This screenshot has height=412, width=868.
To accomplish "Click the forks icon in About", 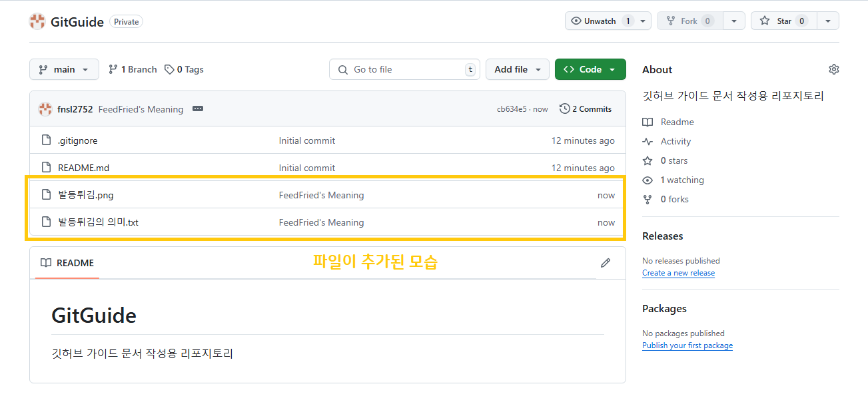I will click(648, 200).
